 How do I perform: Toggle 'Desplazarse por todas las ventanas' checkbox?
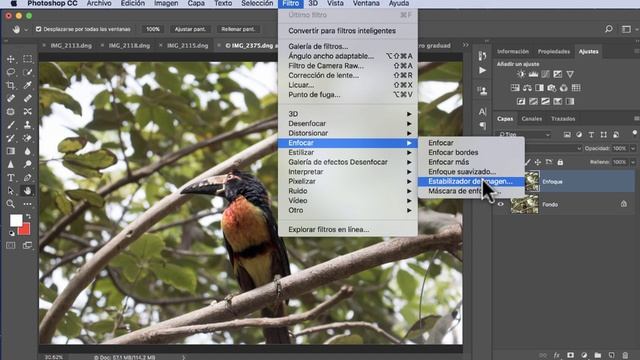38,29
